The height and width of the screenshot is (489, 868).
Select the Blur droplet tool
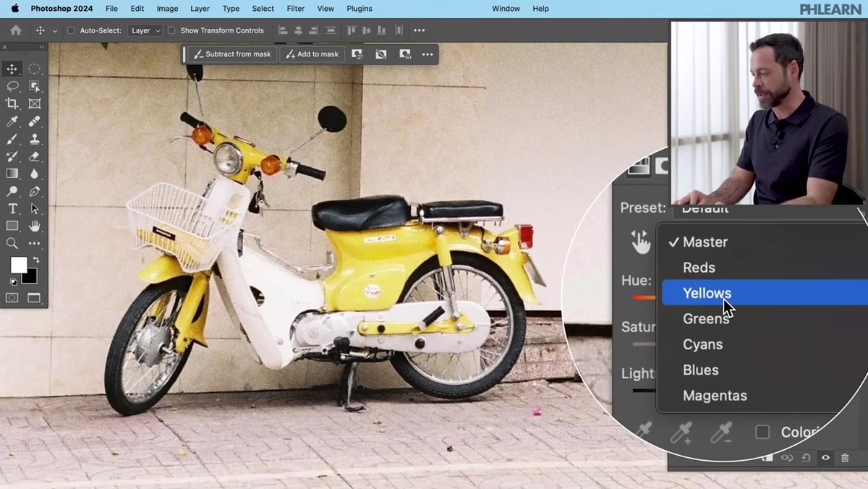[34, 174]
